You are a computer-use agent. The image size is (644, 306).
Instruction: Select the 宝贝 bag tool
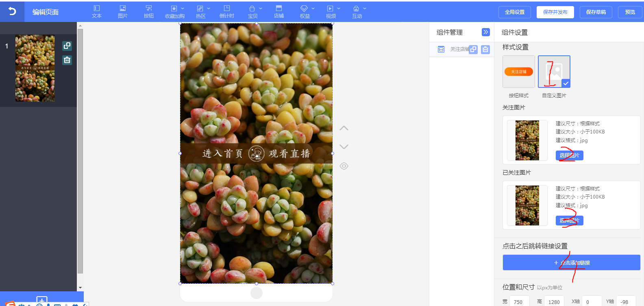point(252,12)
